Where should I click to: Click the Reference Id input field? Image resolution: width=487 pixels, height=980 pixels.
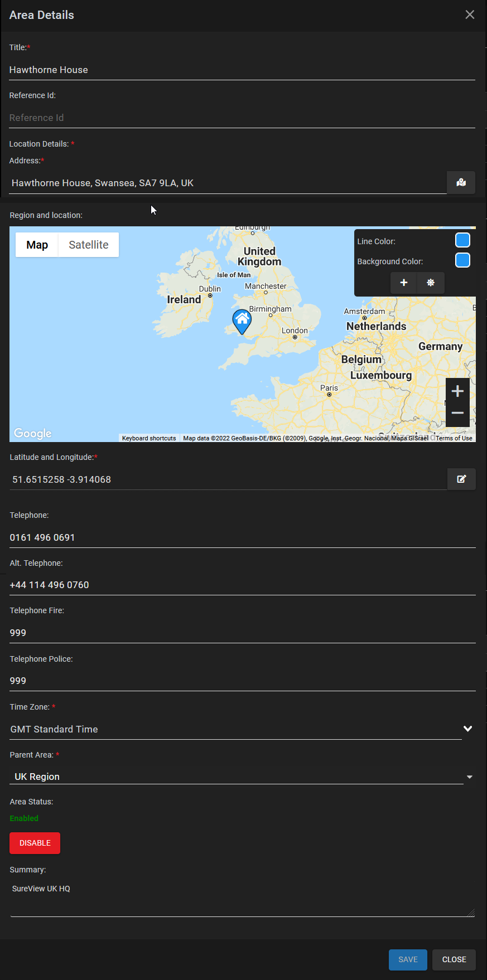click(x=242, y=118)
